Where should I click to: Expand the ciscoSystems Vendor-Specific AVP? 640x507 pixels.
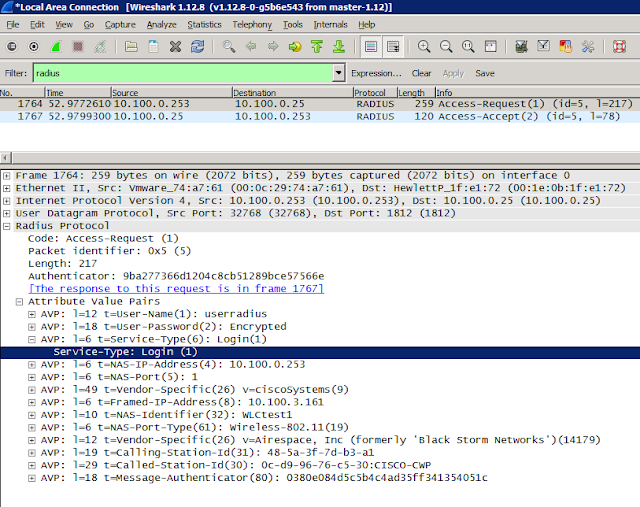click(x=32, y=390)
